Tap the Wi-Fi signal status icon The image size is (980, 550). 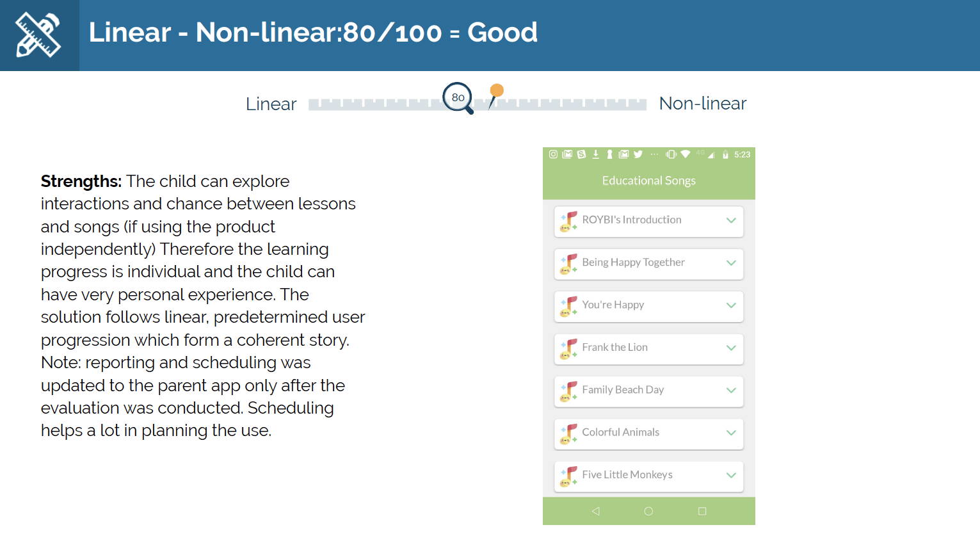point(686,154)
